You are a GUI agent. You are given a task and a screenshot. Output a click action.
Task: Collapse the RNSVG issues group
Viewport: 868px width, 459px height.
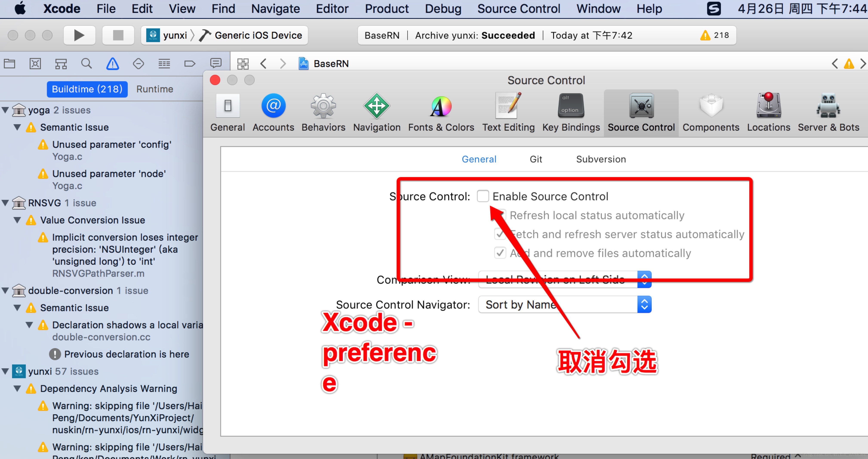point(5,203)
